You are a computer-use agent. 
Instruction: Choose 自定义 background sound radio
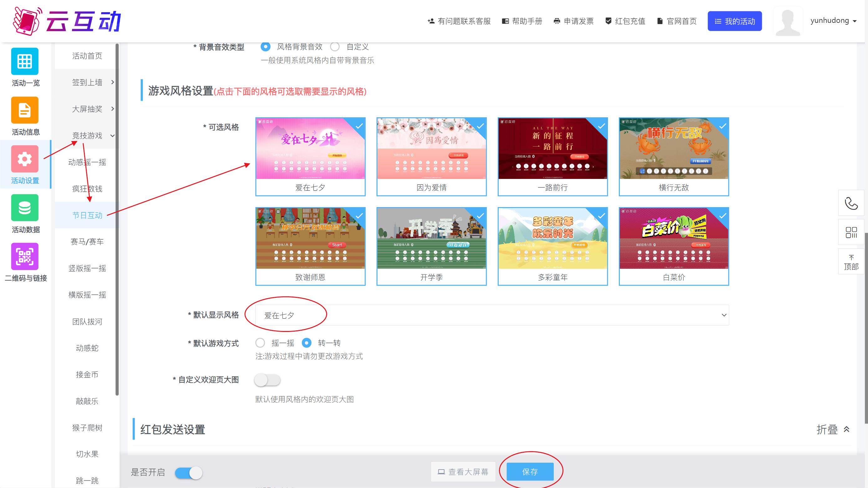click(x=335, y=47)
